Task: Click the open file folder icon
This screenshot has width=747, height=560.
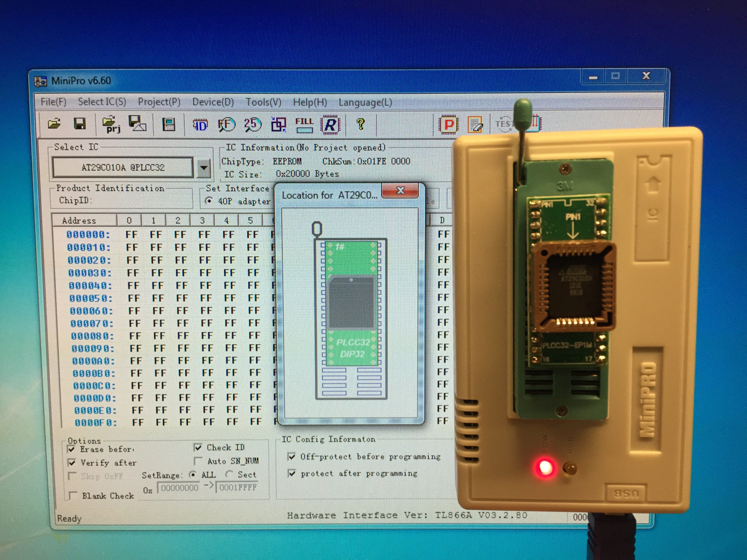Action: pyautogui.click(x=54, y=124)
